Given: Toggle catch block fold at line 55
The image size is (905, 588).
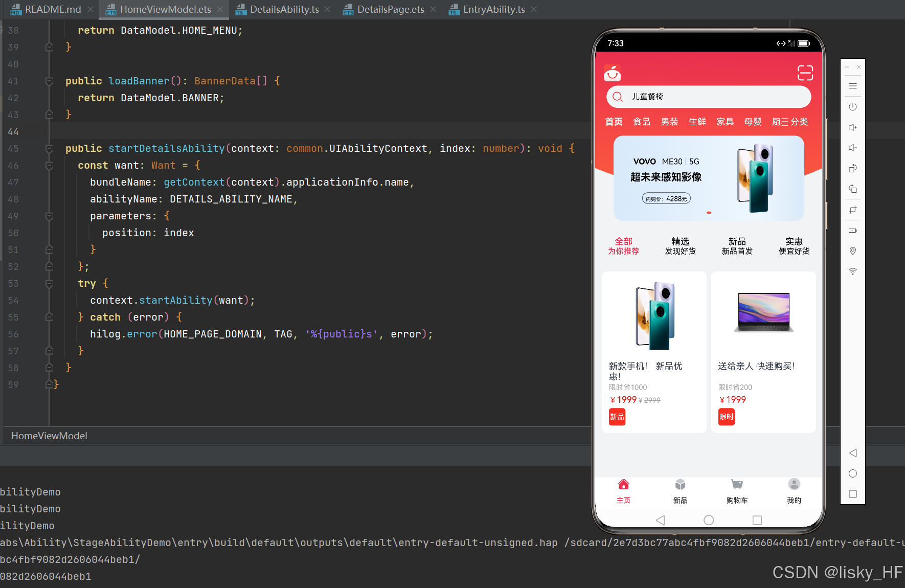Looking at the screenshot, I should 49,317.
